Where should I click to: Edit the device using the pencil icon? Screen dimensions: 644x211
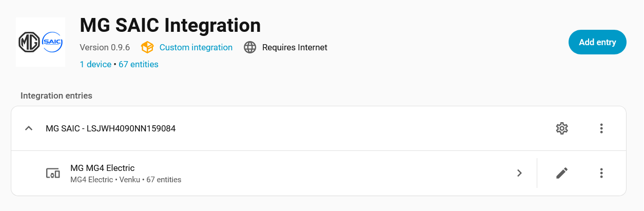pyautogui.click(x=562, y=174)
